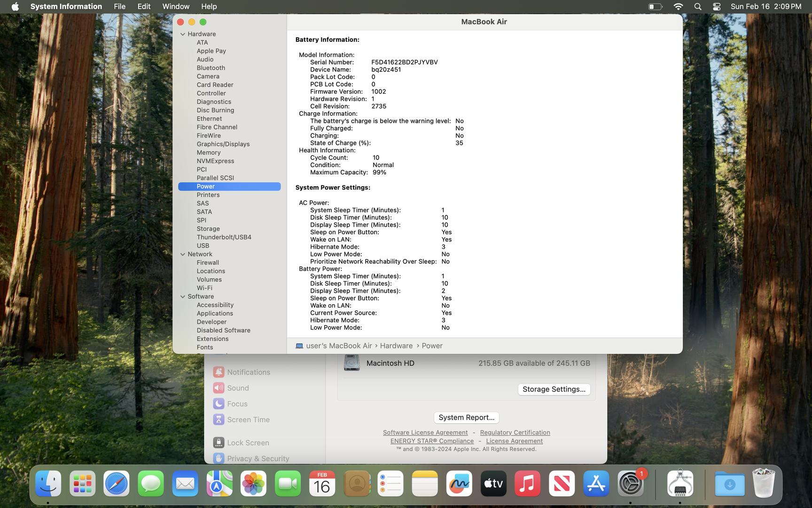Open System Settings dock icon
Screen dimensions: 812x508
(x=630, y=484)
